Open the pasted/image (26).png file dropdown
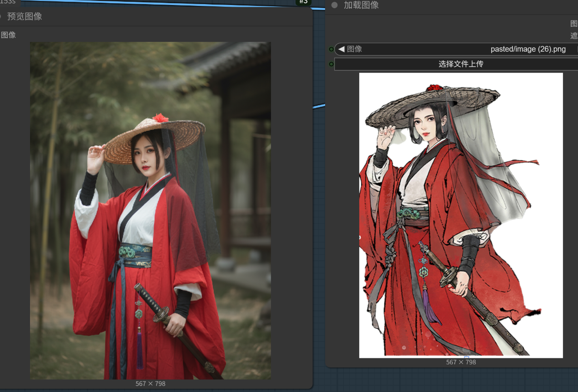Viewport: 578px width, 392px height. click(528, 49)
